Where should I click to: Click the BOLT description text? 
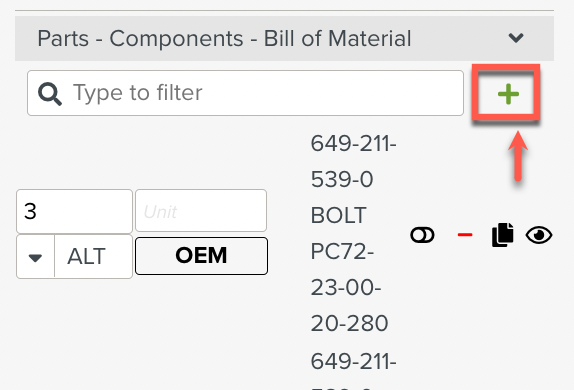pyautogui.click(x=339, y=215)
